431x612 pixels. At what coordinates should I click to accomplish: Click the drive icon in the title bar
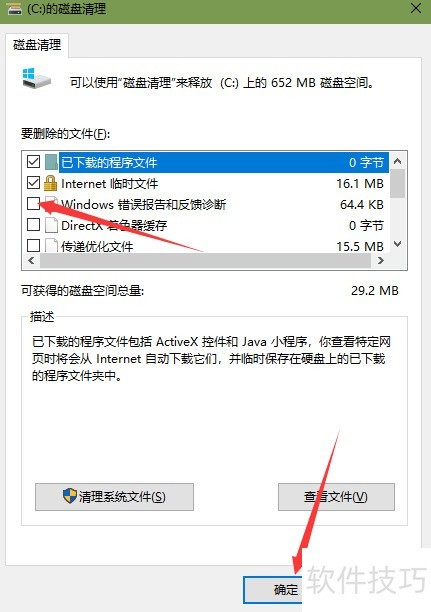[14, 9]
